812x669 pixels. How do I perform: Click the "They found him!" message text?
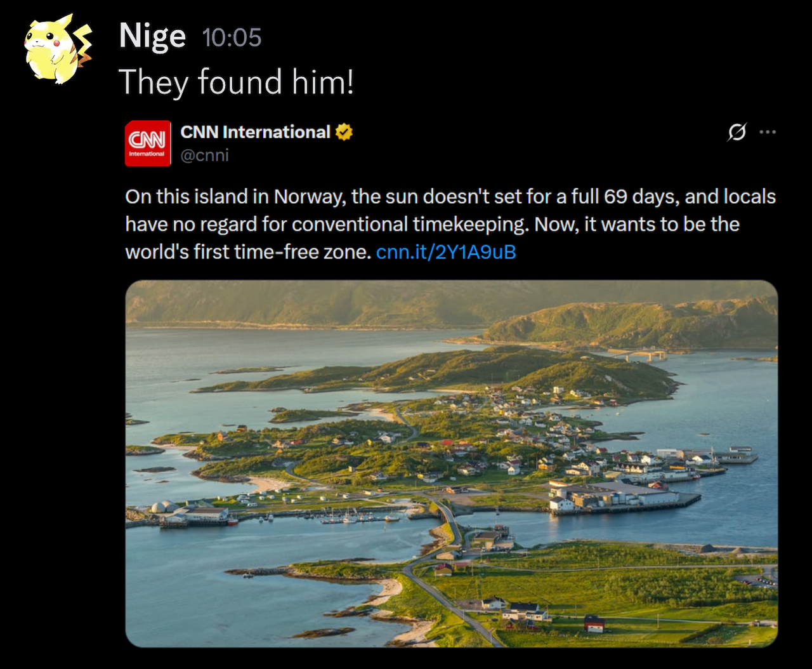tap(236, 83)
